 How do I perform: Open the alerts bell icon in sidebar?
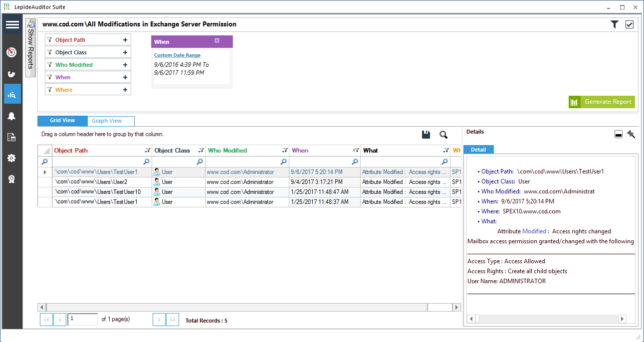coord(12,116)
